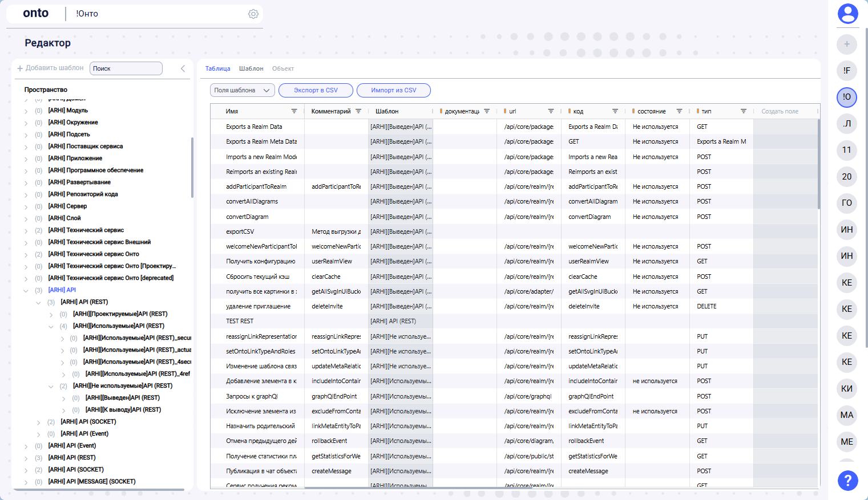Click Импорт из CSV button
Screen dimensions: 868x500
[x=394, y=90]
